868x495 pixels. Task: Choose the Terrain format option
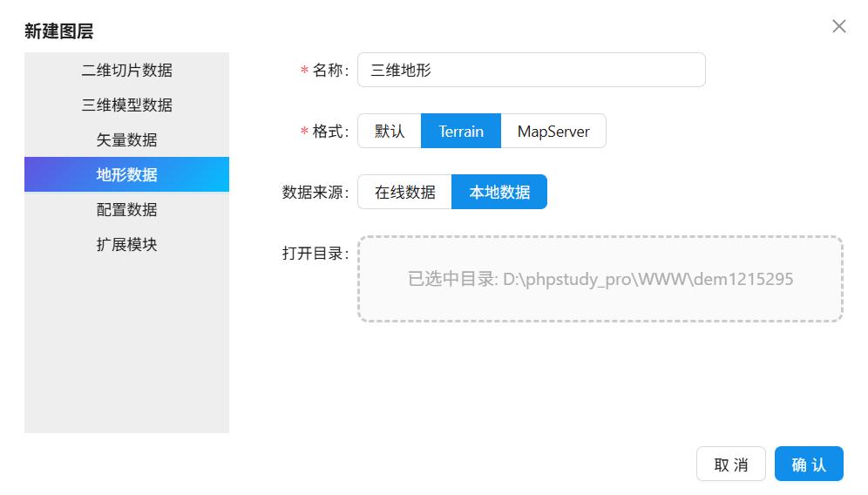[x=461, y=132]
